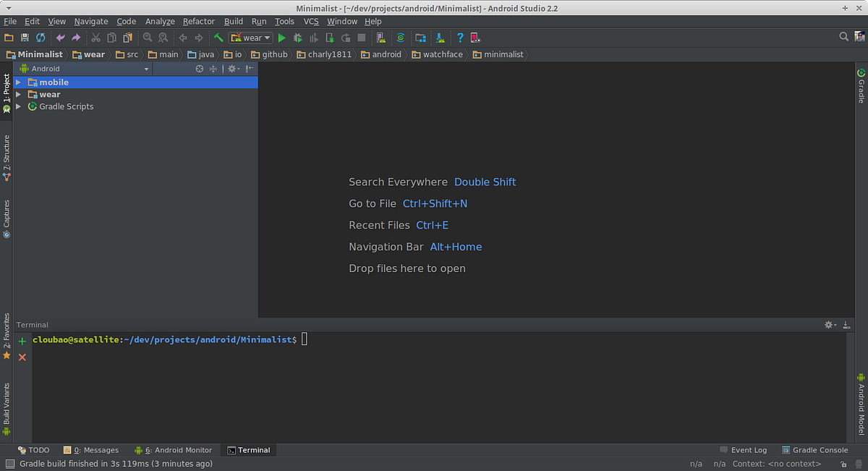
Task: Click the Open folder toolbar icon
Action: click(x=9, y=38)
